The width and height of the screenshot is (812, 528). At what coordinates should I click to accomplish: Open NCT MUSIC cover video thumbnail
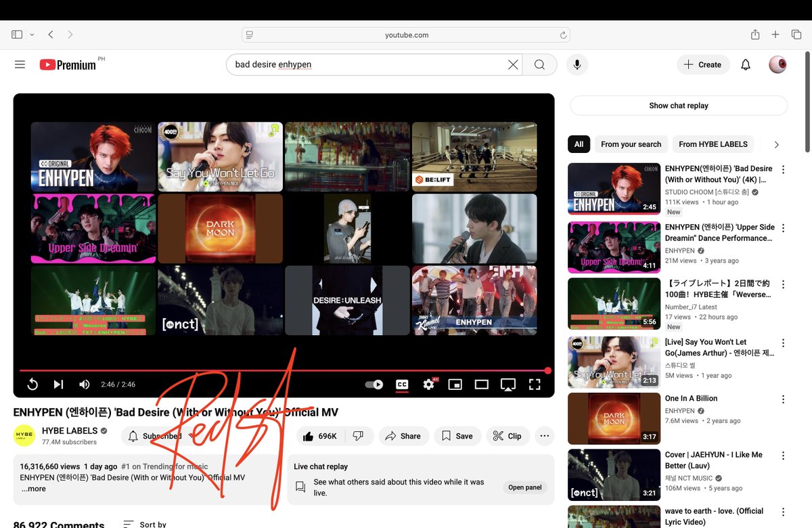click(614, 475)
